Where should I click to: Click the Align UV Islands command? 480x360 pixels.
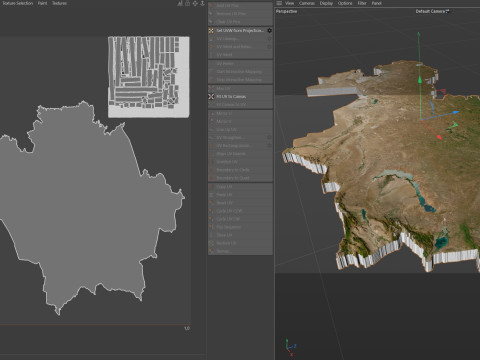[x=240, y=154]
